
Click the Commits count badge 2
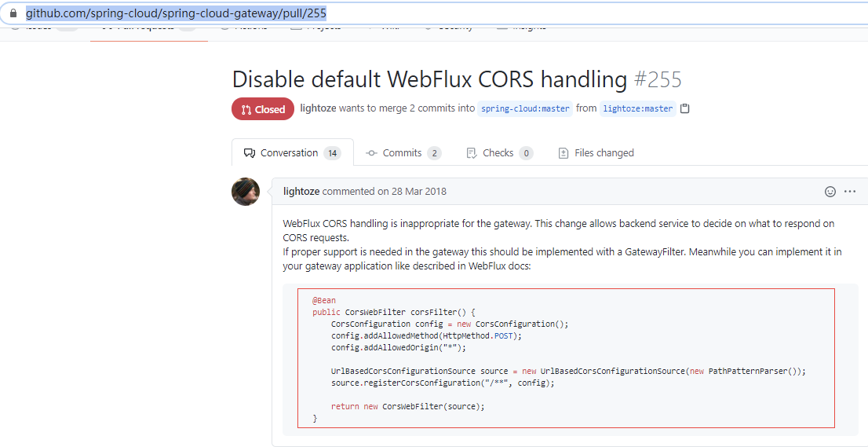pos(435,153)
